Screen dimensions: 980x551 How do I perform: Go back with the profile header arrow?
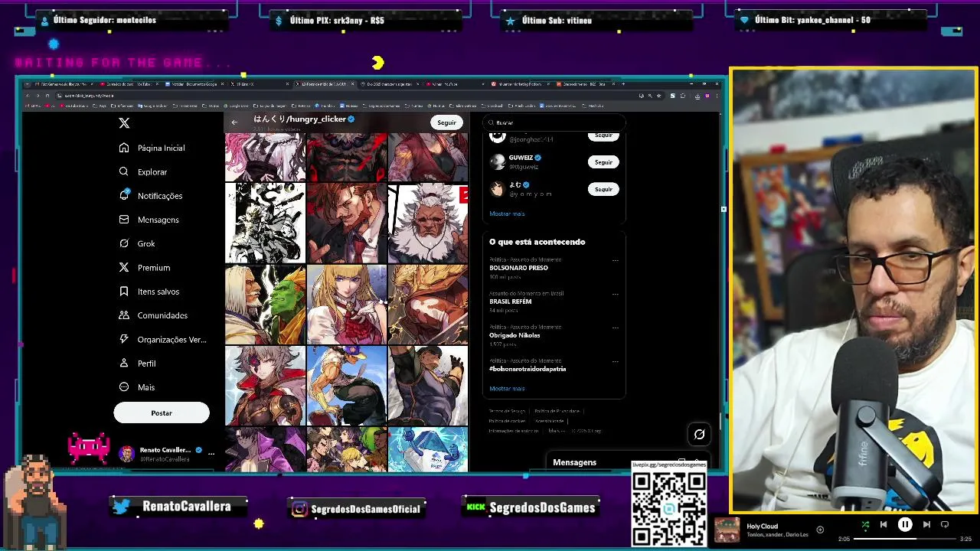click(234, 122)
